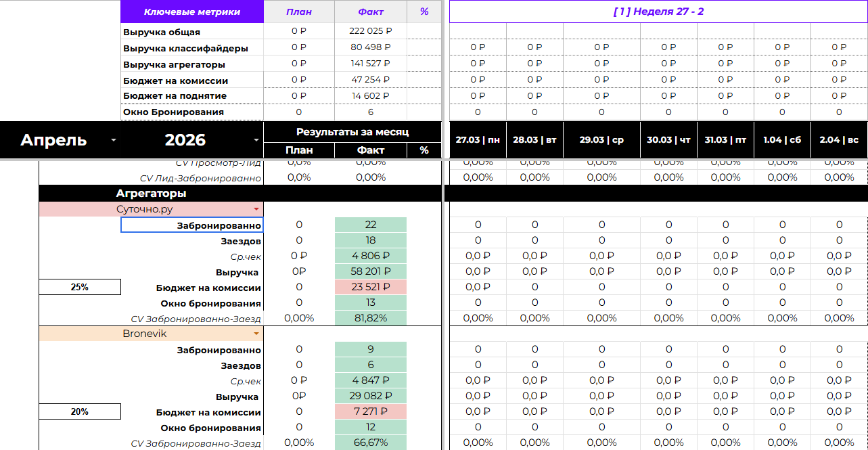Open the Bronevik aggregator dropdown arrow
868x450 pixels.
pyautogui.click(x=256, y=334)
